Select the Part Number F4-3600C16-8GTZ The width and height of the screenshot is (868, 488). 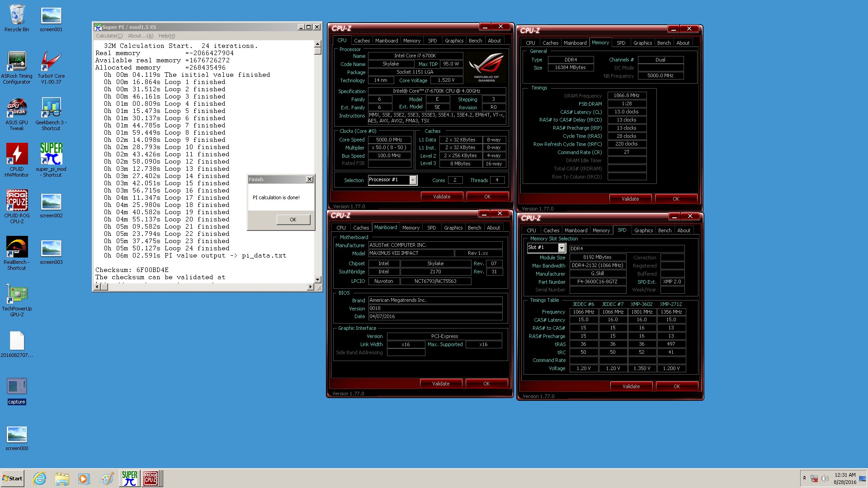pyautogui.click(x=597, y=282)
